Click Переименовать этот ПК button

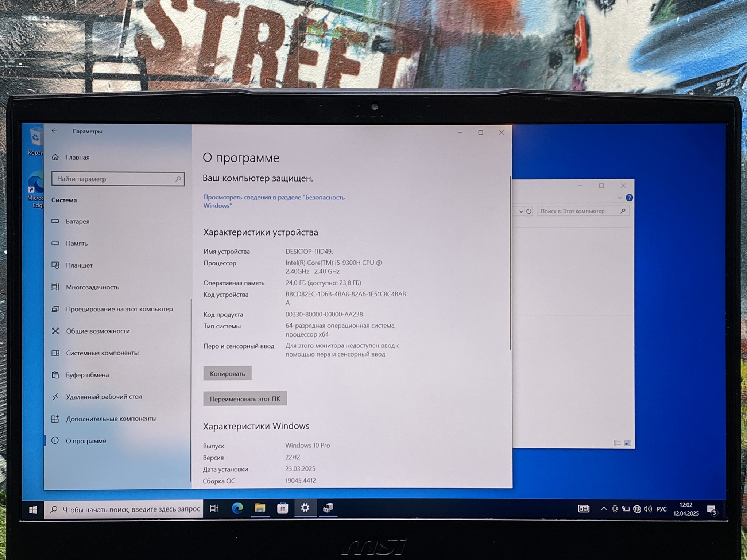pos(245,399)
